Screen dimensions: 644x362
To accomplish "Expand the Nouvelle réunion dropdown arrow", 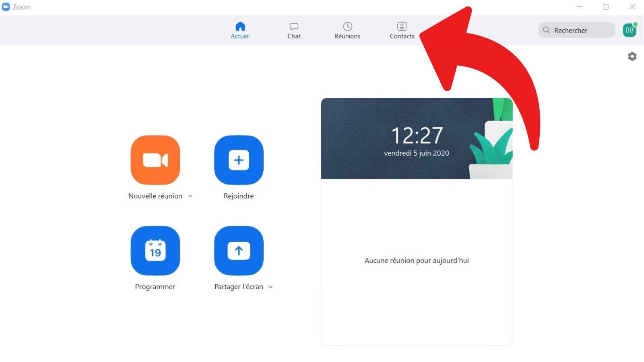I will point(190,196).
